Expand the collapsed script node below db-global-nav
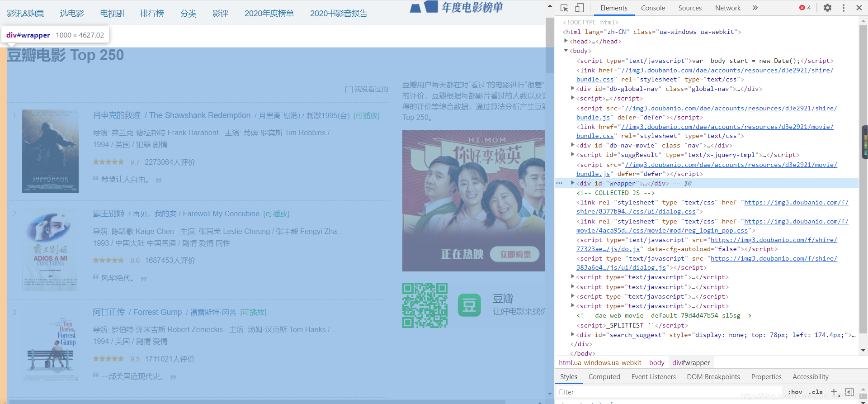868x404 pixels. (573, 98)
